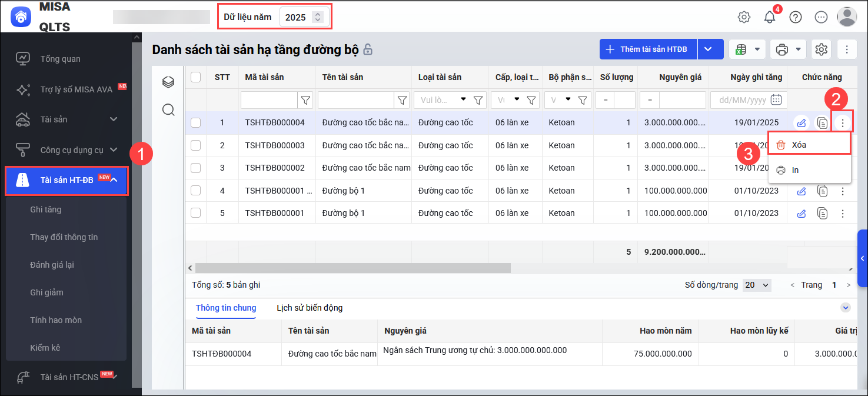Tick the checkbox for row TSHTĐB000003
Screen dimensions: 868x396
(x=196, y=145)
